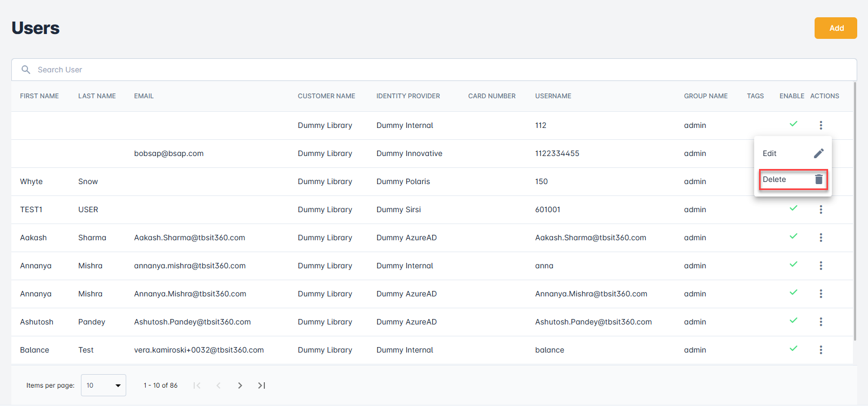Screen dimensions: 868x406
Task: Toggle enable checkmark for username 112
Action: point(793,124)
